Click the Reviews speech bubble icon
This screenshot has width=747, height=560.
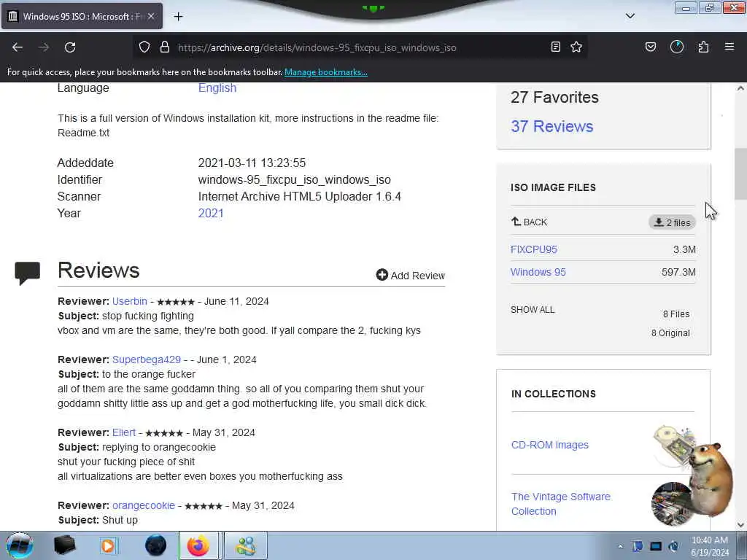tap(27, 273)
